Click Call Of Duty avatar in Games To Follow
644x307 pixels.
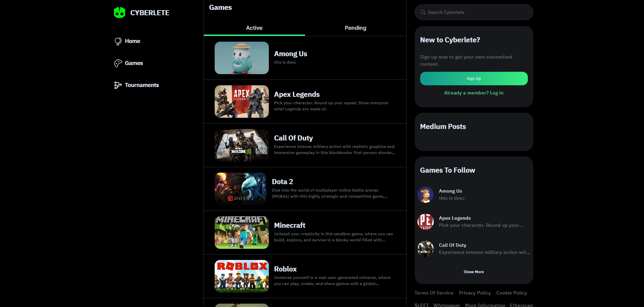click(426, 249)
